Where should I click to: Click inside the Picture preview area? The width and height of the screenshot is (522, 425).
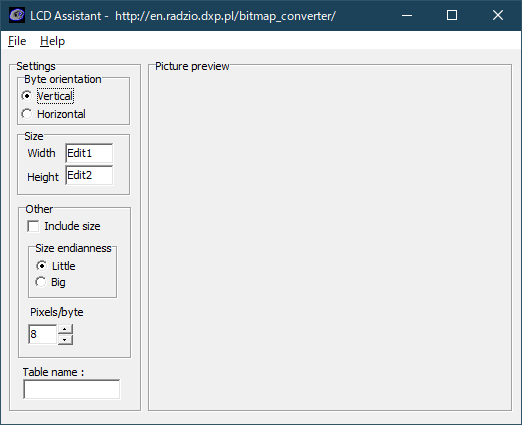(330, 237)
